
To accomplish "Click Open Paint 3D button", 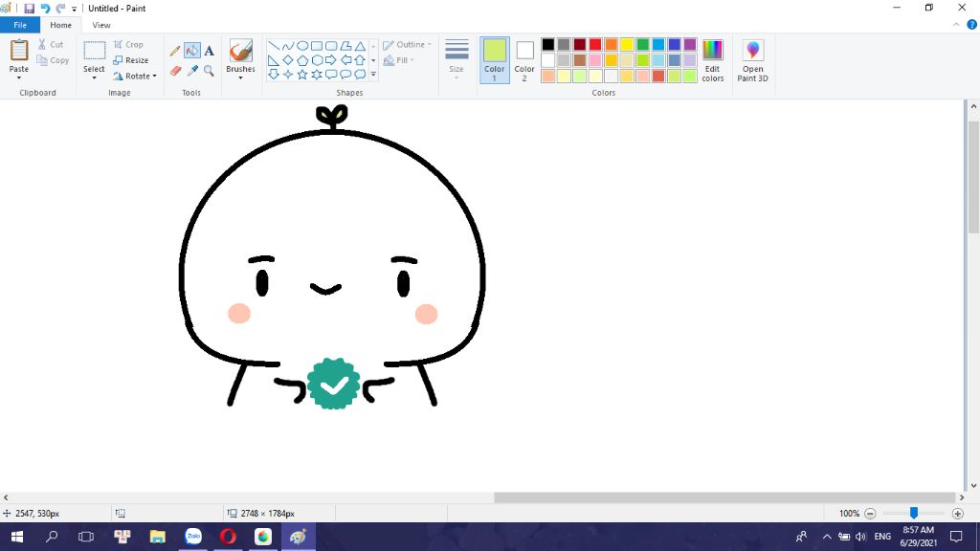I will pos(752,60).
